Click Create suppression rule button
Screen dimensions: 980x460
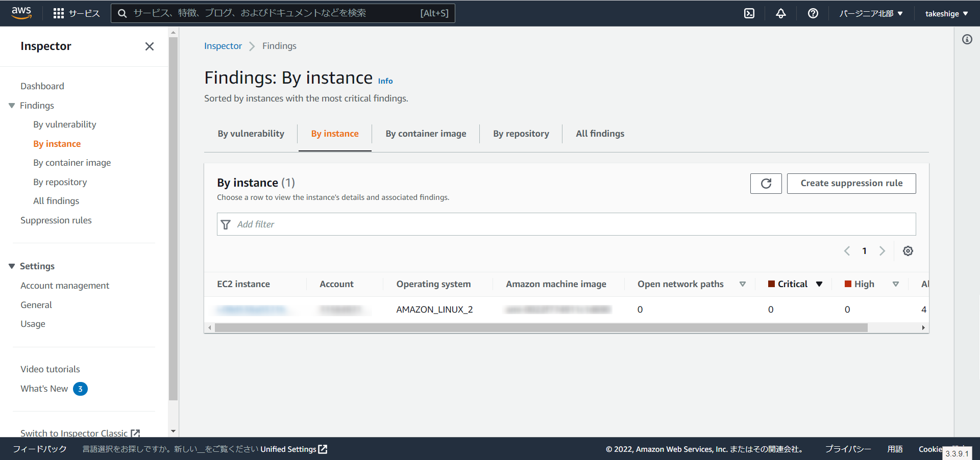tap(851, 184)
